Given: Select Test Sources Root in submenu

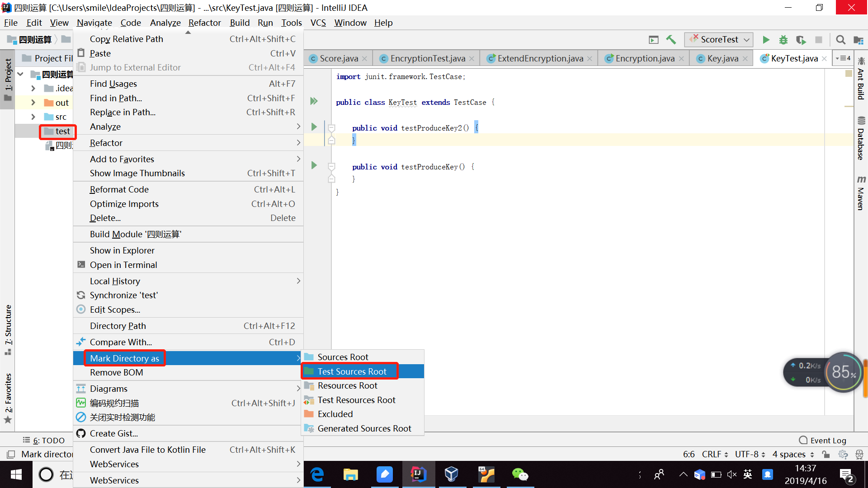Looking at the screenshot, I should (363, 371).
